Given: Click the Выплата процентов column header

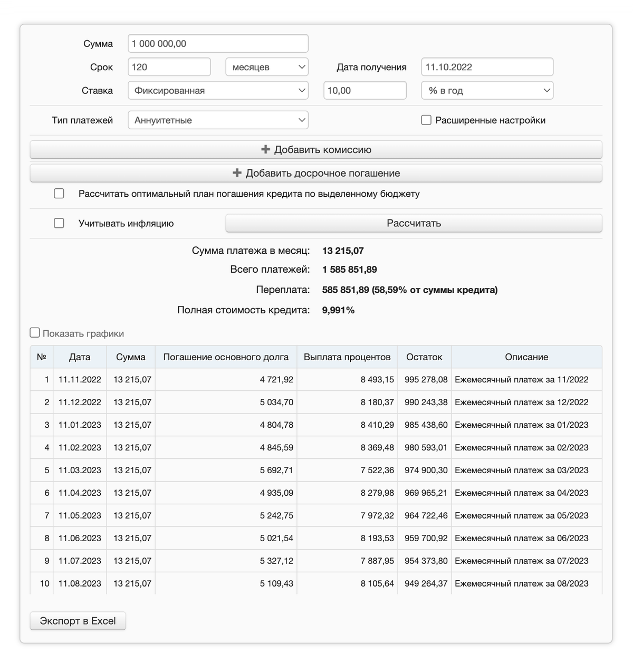Looking at the screenshot, I should pos(347,357).
